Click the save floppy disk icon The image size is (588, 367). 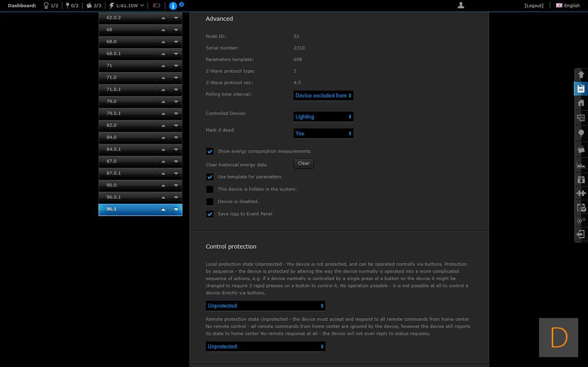(581, 89)
